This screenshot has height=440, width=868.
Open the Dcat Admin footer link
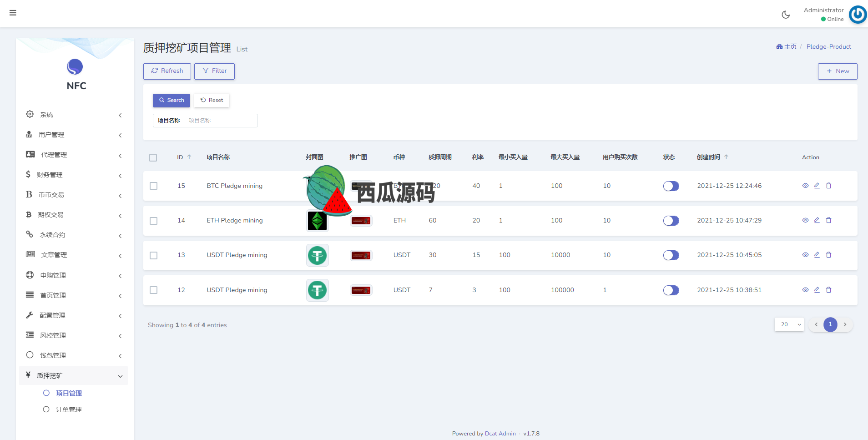tap(500, 434)
